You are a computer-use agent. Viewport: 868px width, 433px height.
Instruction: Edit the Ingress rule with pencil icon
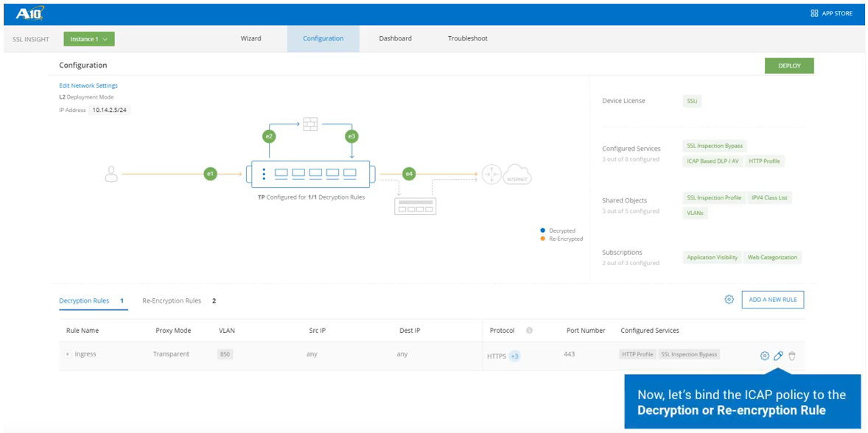click(778, 356)
